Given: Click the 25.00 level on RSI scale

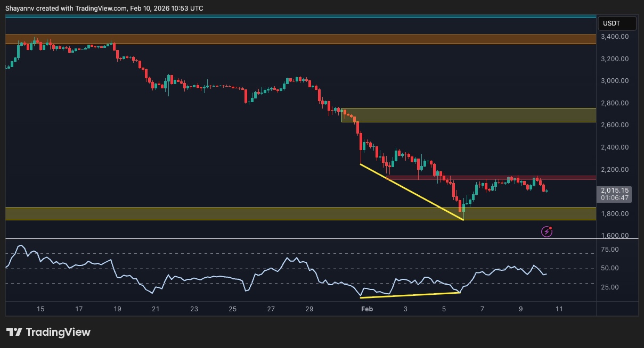Looking at the screenshot, I should point(609,287).
